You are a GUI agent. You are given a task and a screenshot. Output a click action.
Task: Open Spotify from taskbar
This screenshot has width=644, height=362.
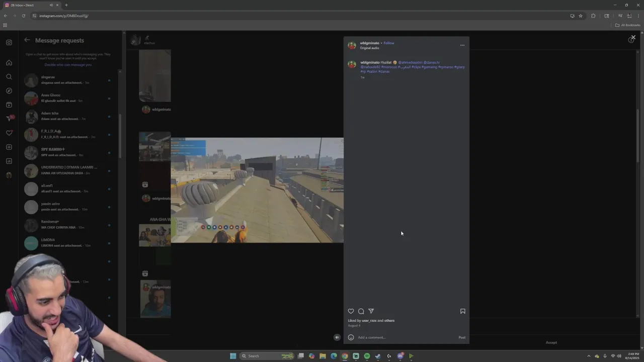[x=367, y=356]
